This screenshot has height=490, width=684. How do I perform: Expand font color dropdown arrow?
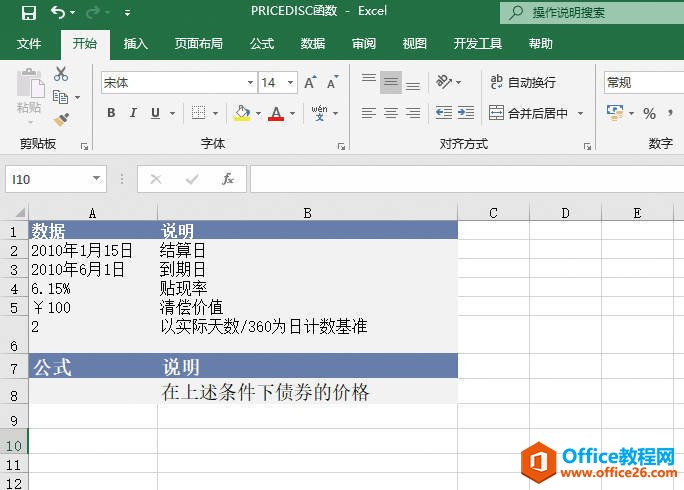pos(292,113)
